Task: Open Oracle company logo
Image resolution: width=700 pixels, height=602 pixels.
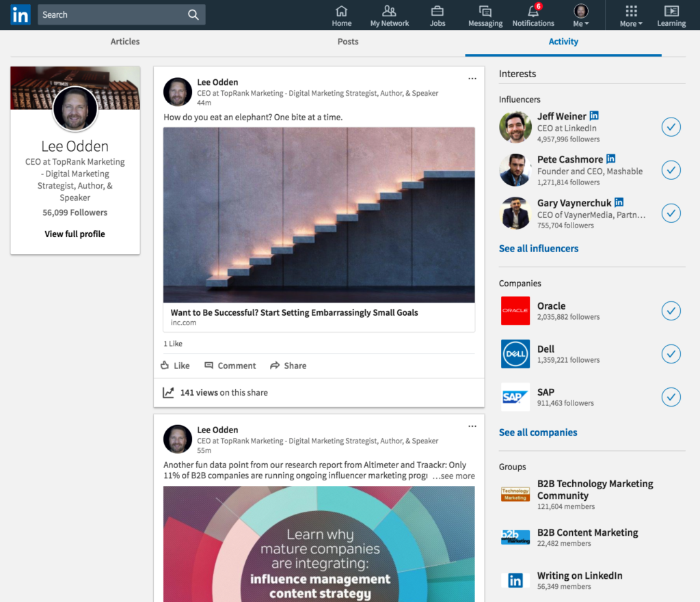Action: pos(515,311)
